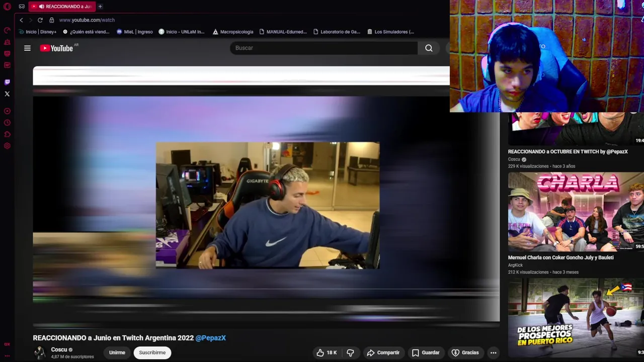The height and width of the screenshot is (362, 644).
Task: Open the @PepazX channel link in title
Action: click(x=210, y=338)
